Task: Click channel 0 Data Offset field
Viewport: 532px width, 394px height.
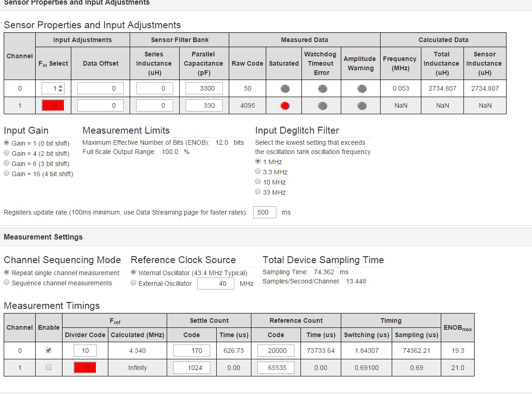Action: click(100, 88)
